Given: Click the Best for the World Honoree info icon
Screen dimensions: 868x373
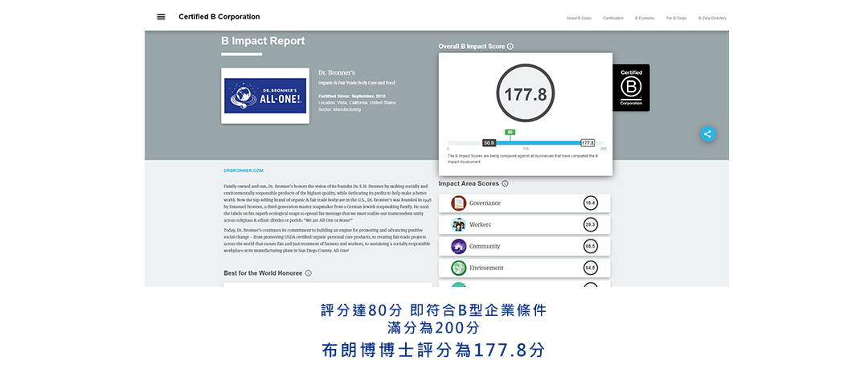Looking at the screenshot, I should point(309,273).
